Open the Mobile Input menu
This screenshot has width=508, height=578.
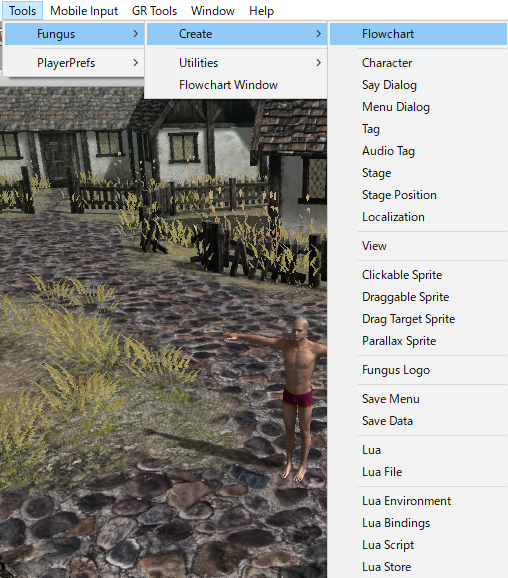[84, 11]
